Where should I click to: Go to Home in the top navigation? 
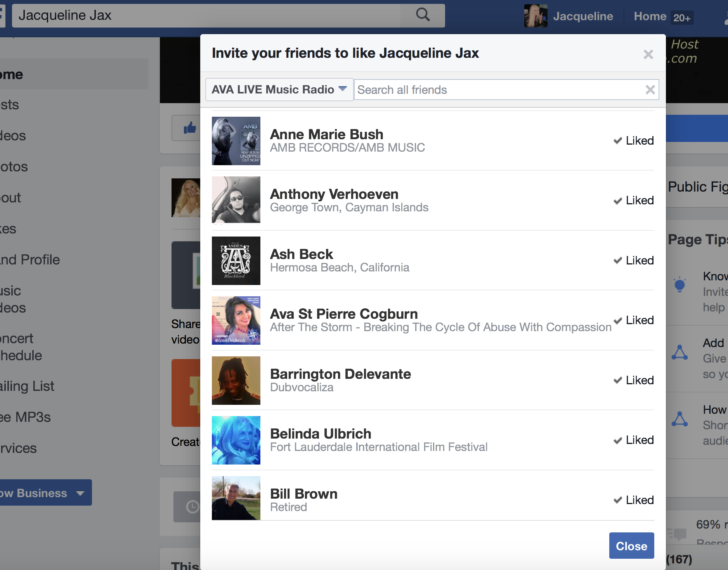tap(650, 16)
